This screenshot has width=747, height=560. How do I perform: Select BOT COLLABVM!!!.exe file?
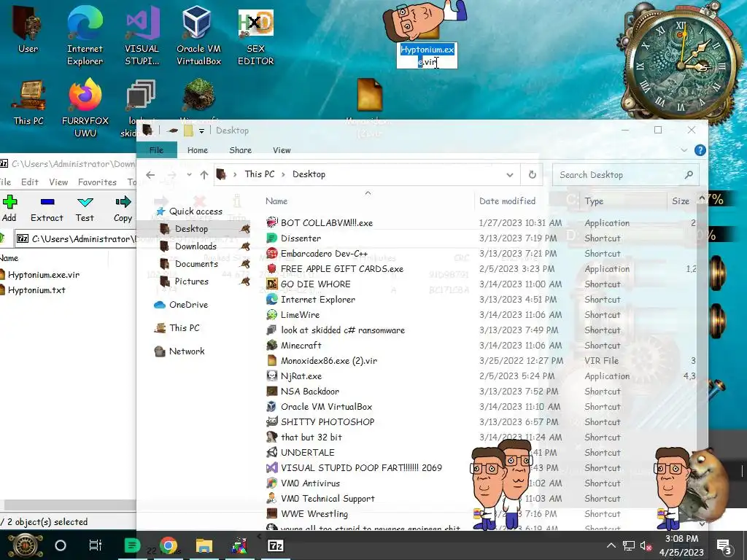click(x=326, y=223)
